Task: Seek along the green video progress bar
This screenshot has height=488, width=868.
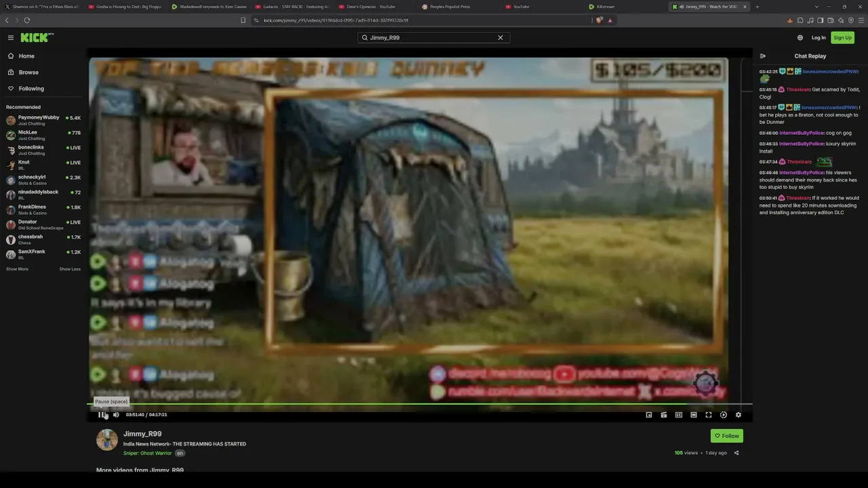Action: (420, 404)
